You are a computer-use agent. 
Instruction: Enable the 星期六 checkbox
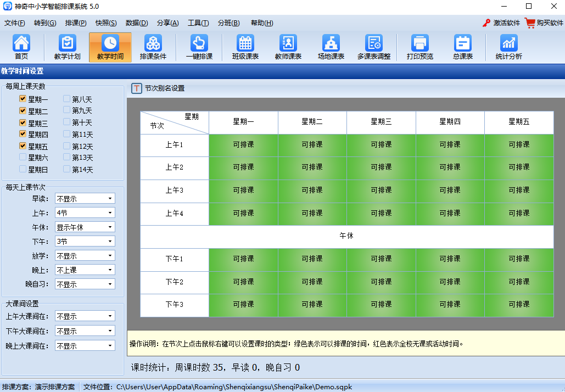click(x=23, y=157)
